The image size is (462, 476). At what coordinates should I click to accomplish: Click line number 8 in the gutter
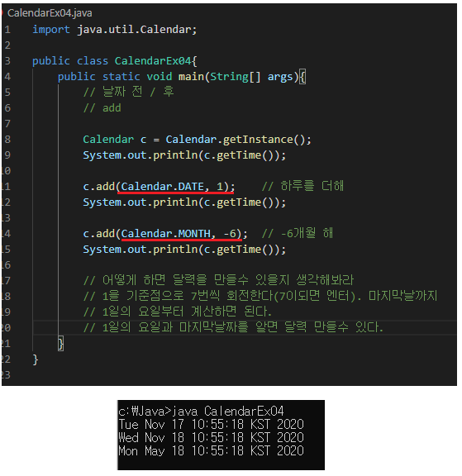coord(7,140)
